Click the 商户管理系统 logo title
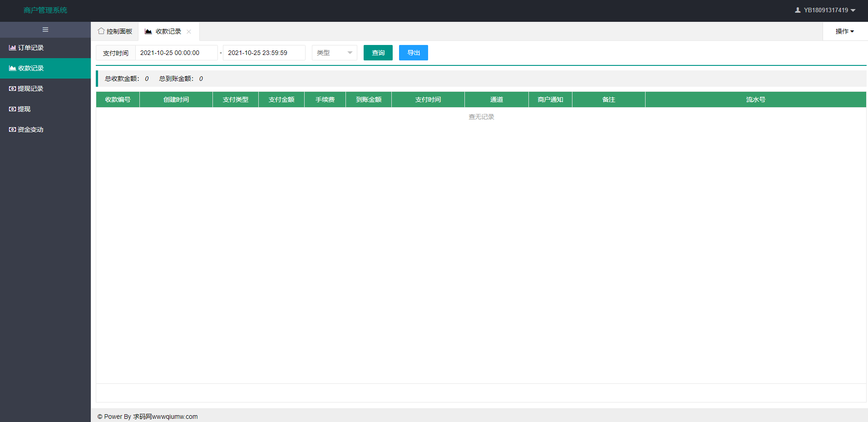868x422 pixels. (x=45, y=10)
